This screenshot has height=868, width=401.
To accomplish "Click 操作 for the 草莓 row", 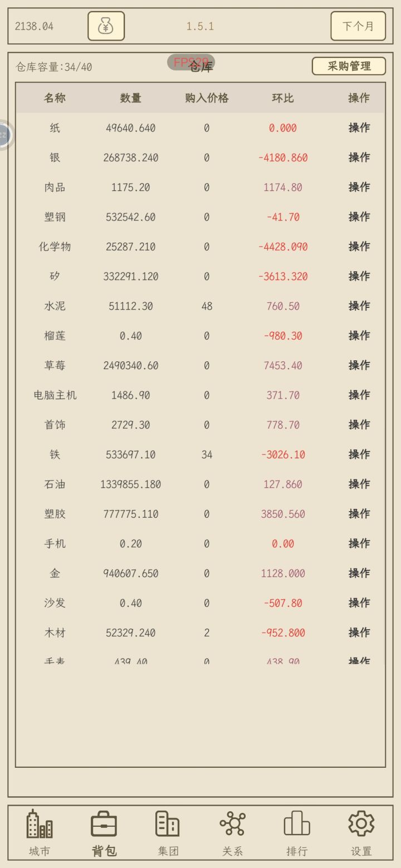I will point(359,365).
